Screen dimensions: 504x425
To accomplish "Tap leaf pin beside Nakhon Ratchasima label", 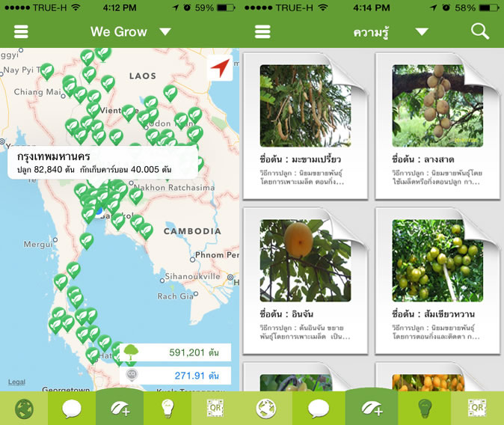I will click(136, 196).
